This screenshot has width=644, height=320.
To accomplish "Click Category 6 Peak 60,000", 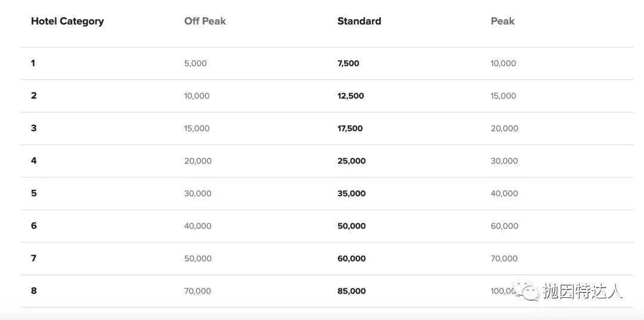I will coord(504,226).
